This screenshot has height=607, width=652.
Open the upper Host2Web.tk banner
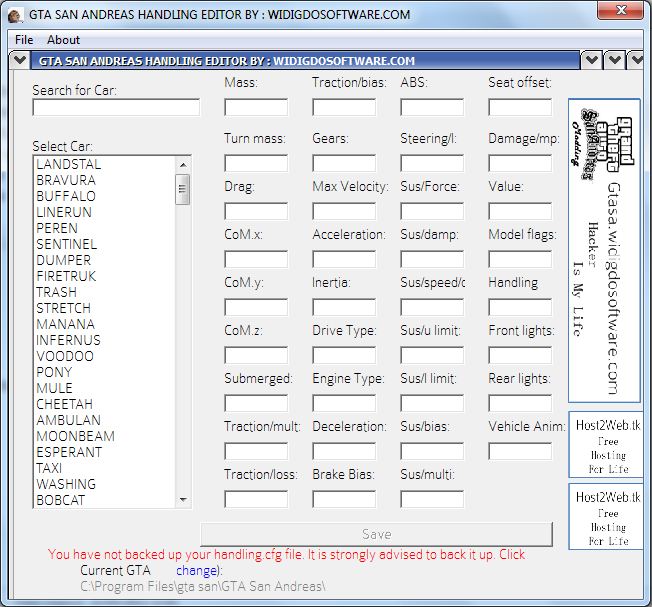606,444
